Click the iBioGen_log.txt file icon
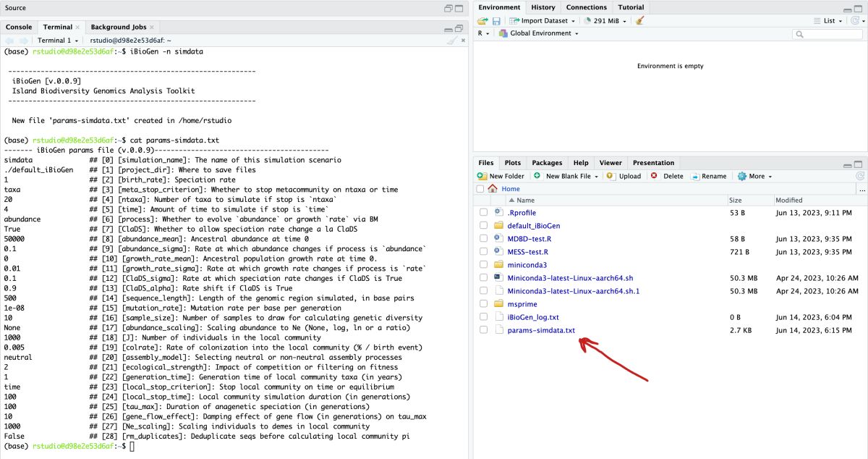The image size is (868, 459). tap(498, 317)
